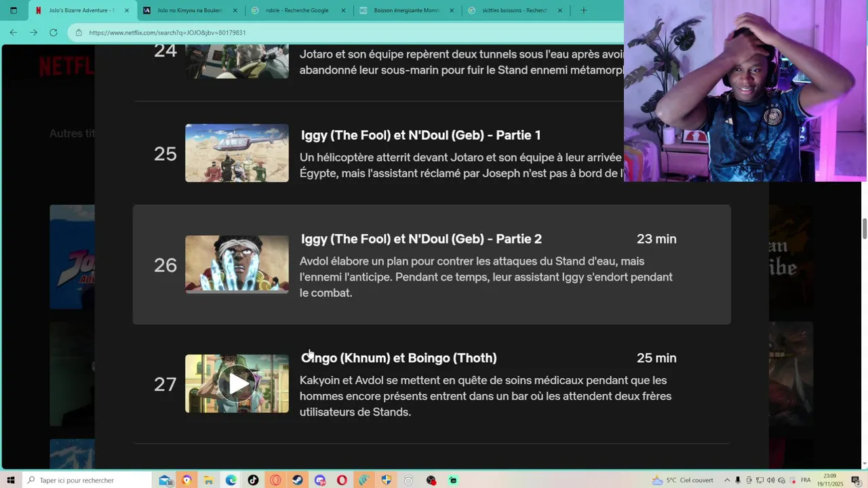Click description starting 'Kakyoin et Avdol se mettent'
The image size is (868, 488).
[486, 396]
